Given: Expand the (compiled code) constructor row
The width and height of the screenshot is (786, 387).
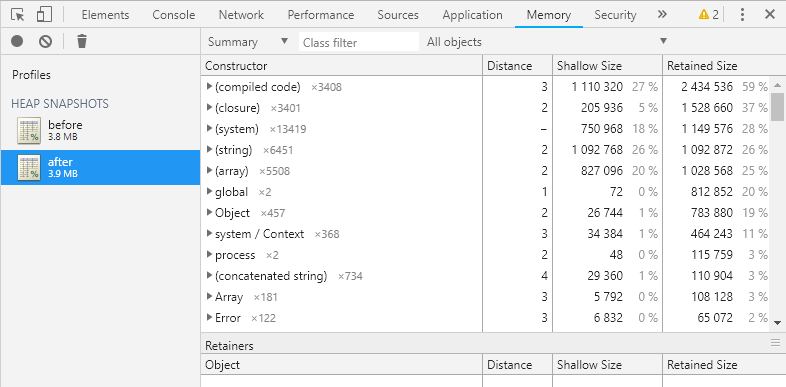Looking at the screenshot, I should (210, 87).
